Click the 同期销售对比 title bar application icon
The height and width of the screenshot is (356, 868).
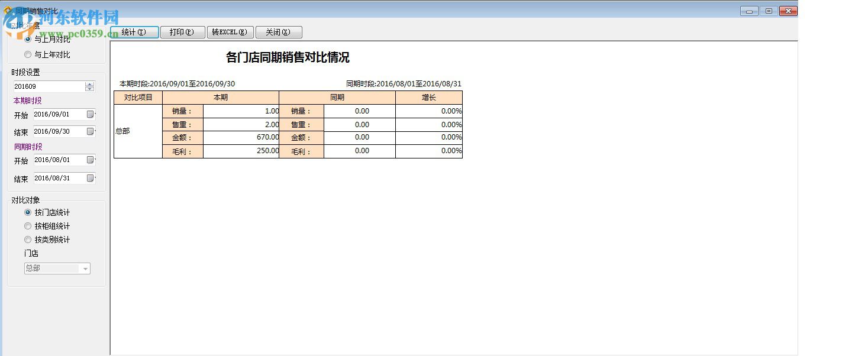[x=8, y=8]
